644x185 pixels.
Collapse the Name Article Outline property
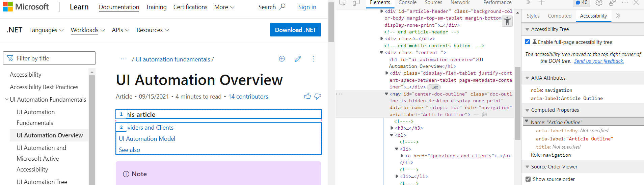527,121
